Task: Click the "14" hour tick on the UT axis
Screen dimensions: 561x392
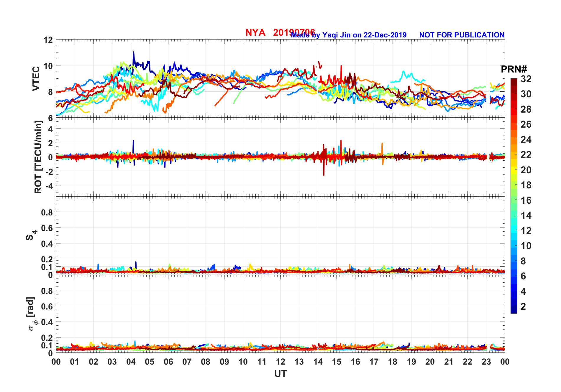Action: pos(318,362)
